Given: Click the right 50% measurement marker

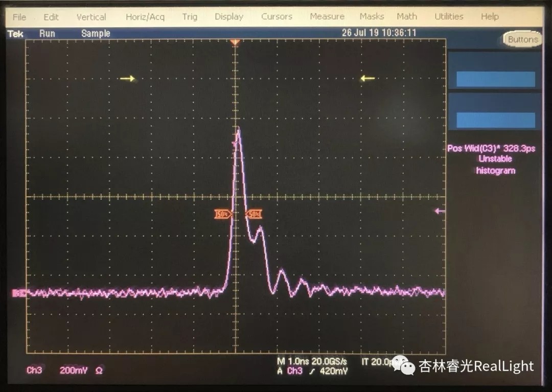Looking at the screenshot, I should [x=254, y=214].
